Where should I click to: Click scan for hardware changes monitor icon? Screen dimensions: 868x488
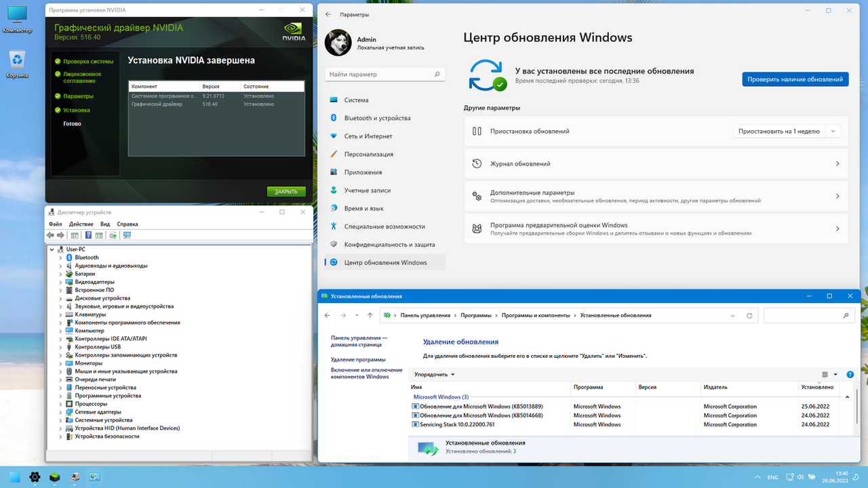(x=127, y=235)
